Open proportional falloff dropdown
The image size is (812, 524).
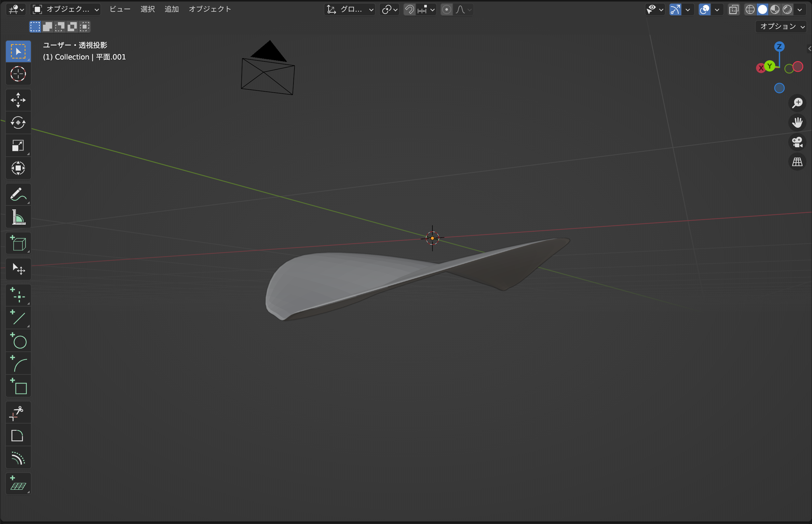[x=463, y=9]
